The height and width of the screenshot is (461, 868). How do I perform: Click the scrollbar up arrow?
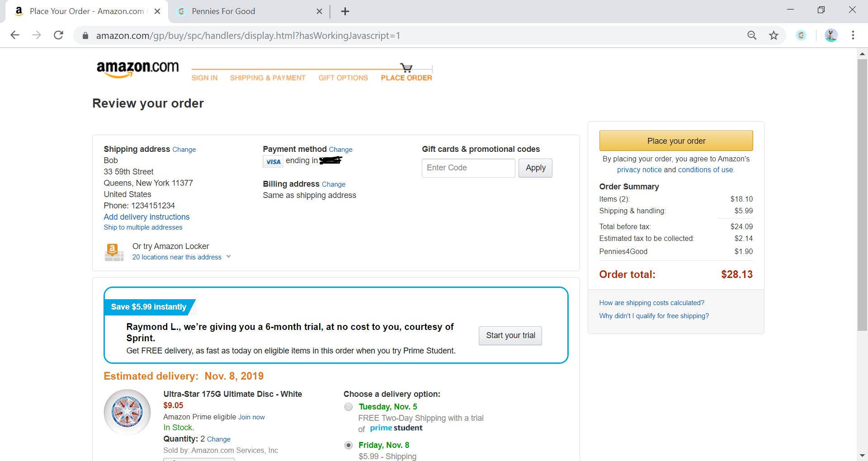862,53
